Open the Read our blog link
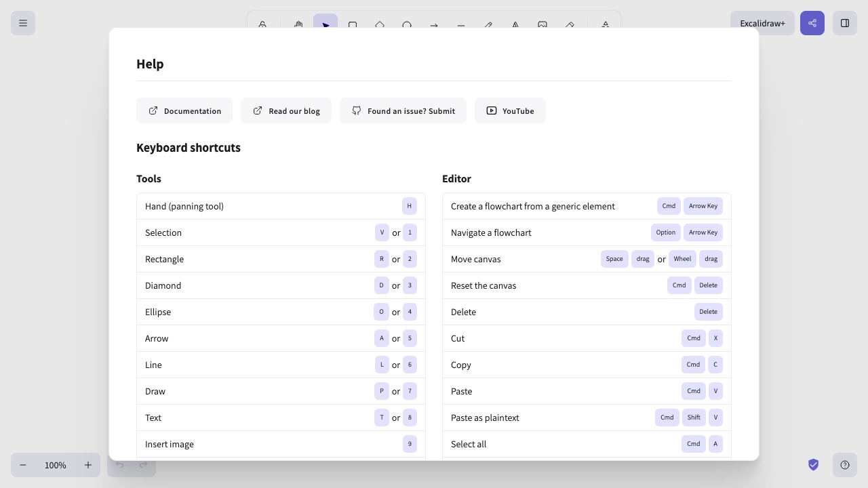 pos(286,110)
